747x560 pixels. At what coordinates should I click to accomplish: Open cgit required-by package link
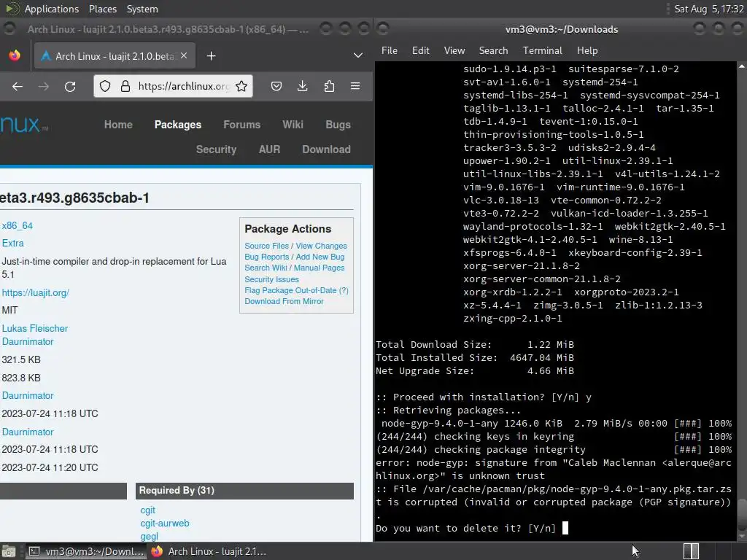coord(147,510)
